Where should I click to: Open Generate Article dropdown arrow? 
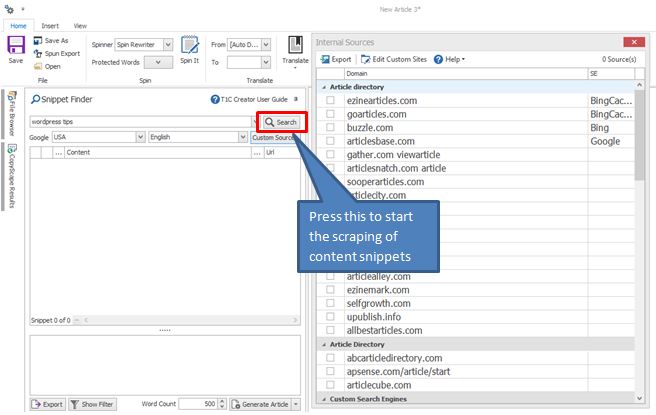tap(296, 404)
